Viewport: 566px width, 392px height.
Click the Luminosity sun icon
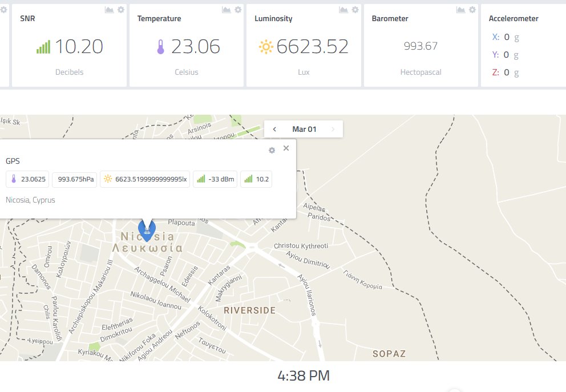coord(266,47)
